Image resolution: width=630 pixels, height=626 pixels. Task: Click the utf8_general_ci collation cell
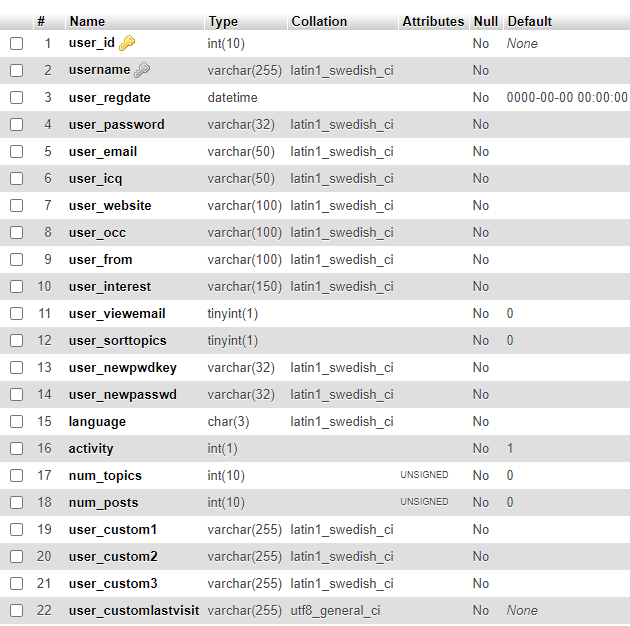[x=335, y=611]
